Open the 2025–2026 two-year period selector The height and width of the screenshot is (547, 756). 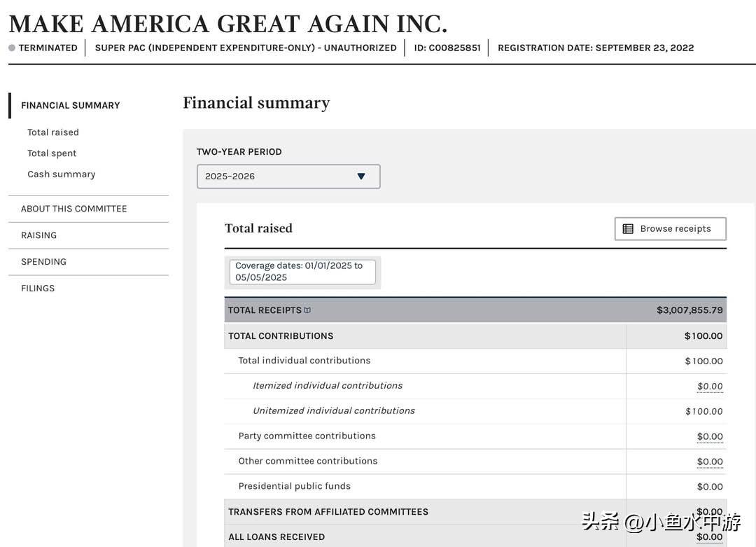pyautogui.click(x=288, y=176)
